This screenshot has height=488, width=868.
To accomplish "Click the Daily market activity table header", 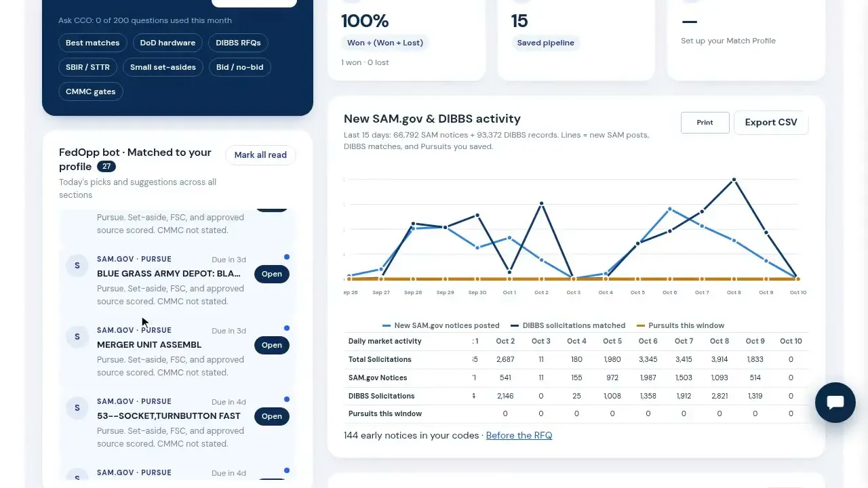I will coord(385,341).
